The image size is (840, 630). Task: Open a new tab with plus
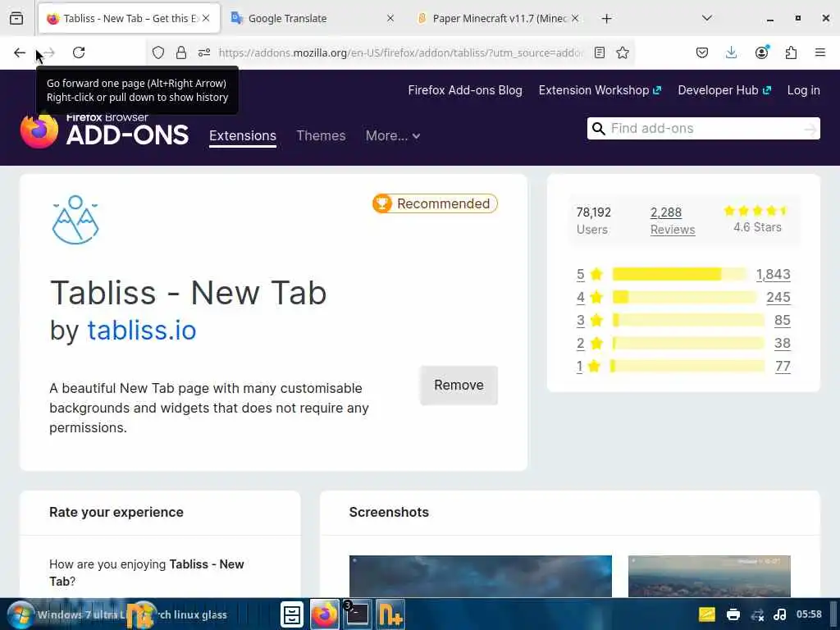(606, 19)
